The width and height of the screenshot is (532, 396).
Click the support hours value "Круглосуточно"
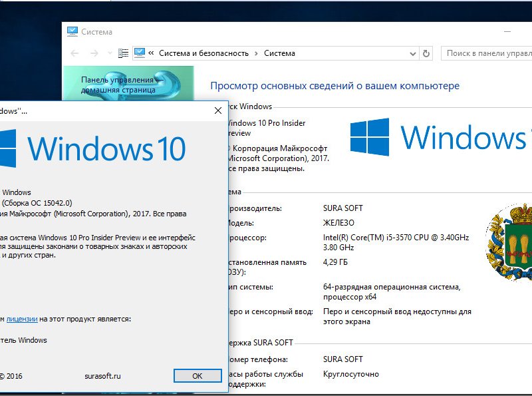tap(351, 374)
